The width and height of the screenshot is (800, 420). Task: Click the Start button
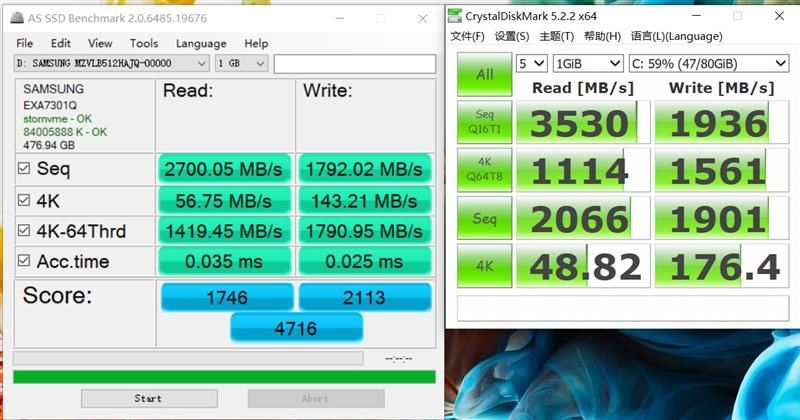149,398
